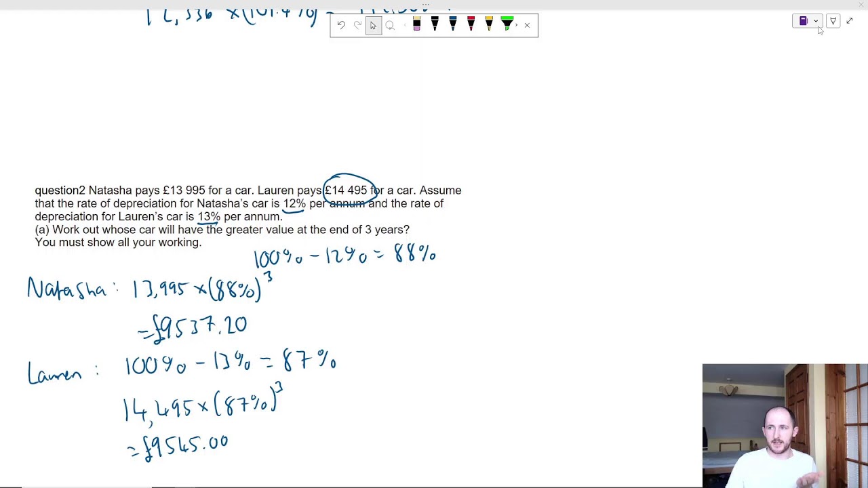Show more pens with right chevron

pos(517,25)
